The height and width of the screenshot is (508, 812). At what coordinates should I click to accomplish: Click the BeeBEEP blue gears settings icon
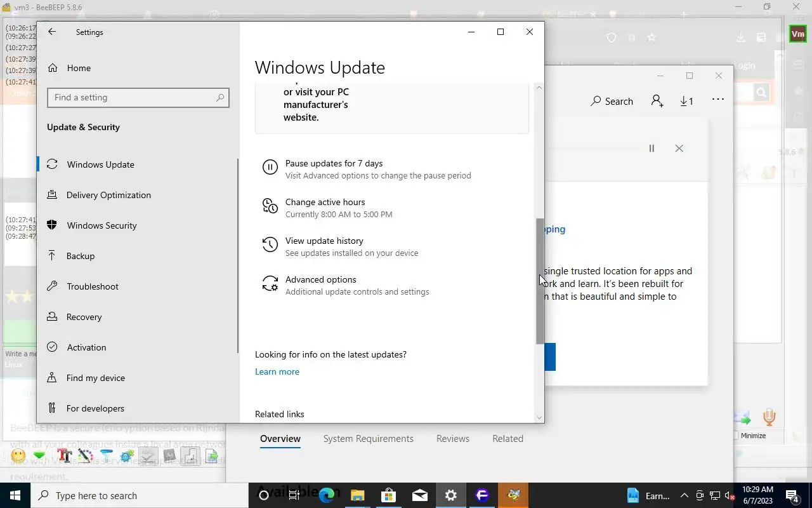127,455
